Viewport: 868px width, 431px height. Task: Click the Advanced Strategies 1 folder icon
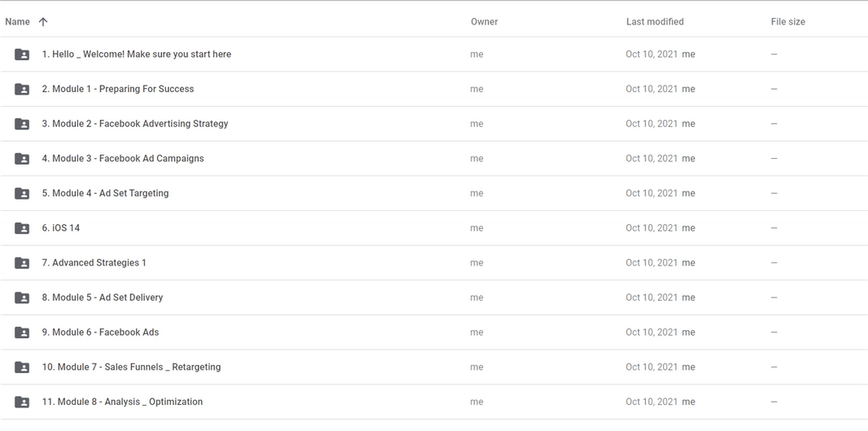(22, 262)
